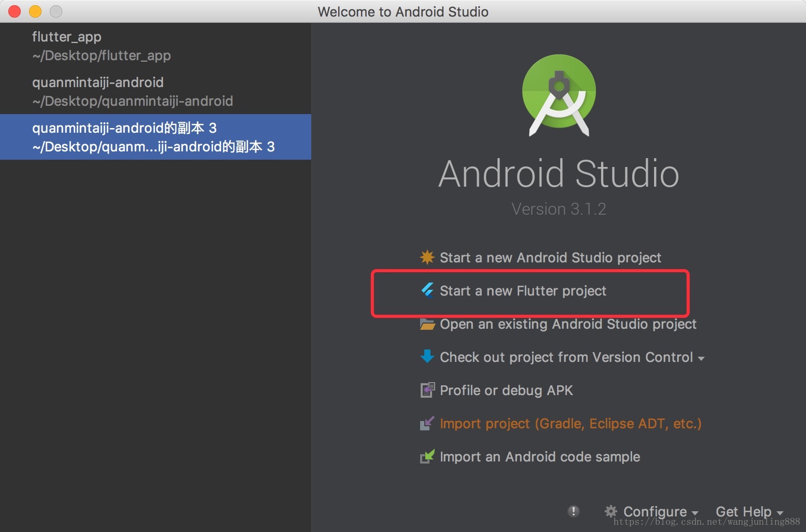The width and height of the screenshot is (806, 532).
Task: Click the ~/Desktop/flutter_app path text
Action: 101,55
